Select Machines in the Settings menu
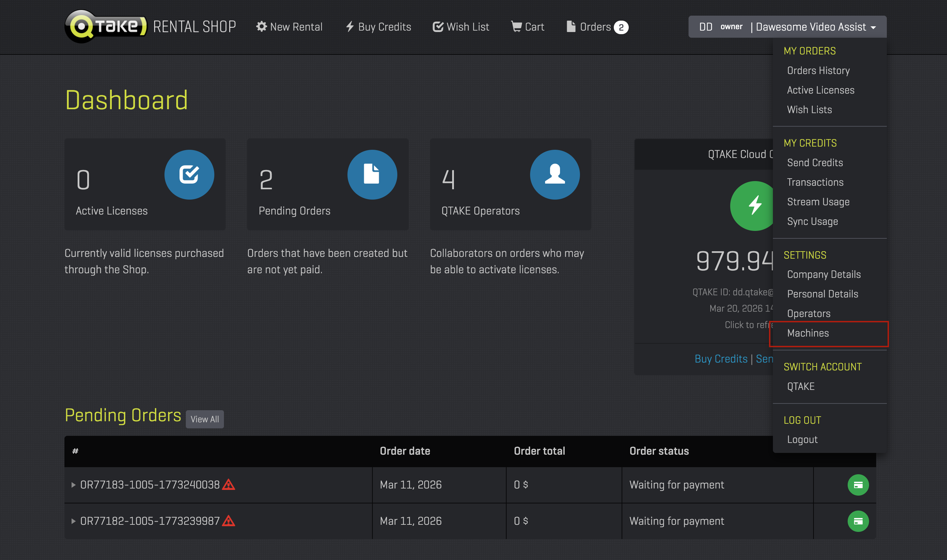This screenshot has height=560, width=947. pyautogui.click(x=808, y=333)
